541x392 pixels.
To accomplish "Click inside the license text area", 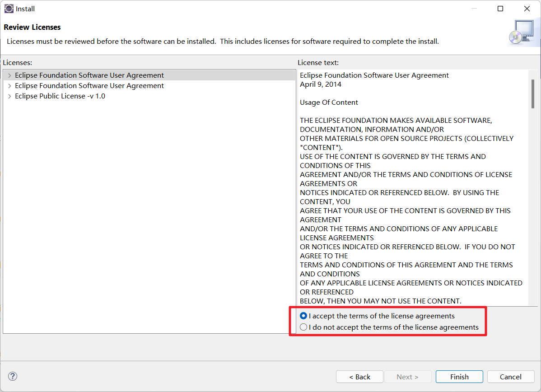I will pyautogui.click(x=412, y=188).
